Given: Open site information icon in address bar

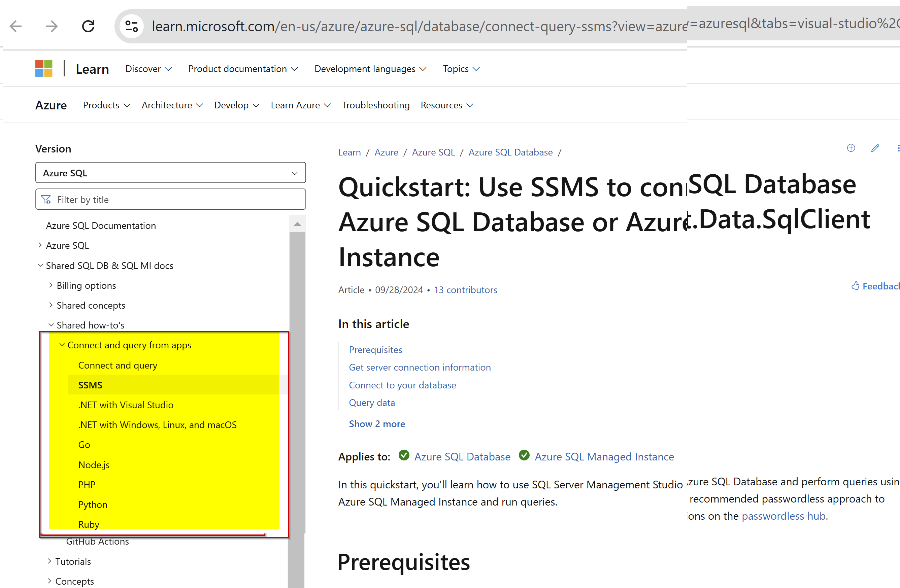Looking at the screenshot, I should (x=131, y=26).
